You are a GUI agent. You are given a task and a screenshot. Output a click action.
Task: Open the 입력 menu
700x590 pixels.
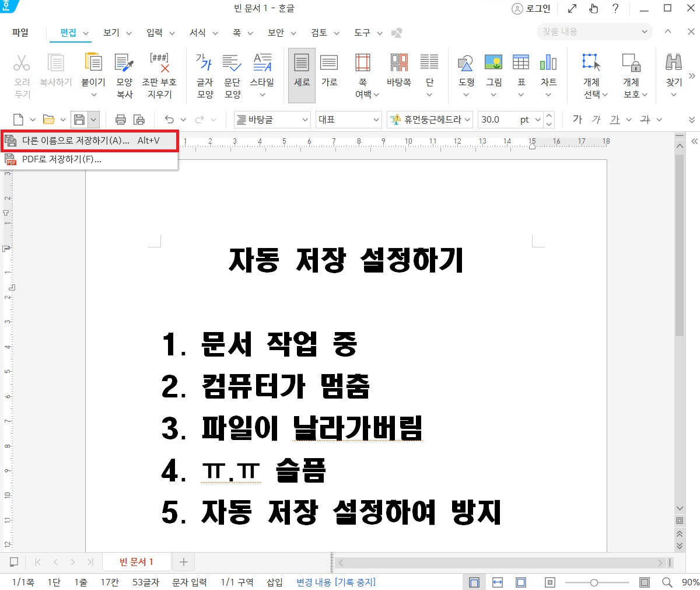(155, 33)
